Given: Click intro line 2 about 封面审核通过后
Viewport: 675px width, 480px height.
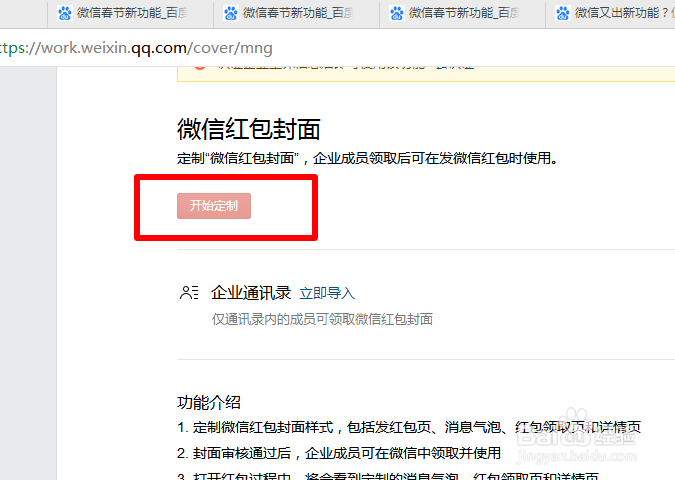Looking at the screenshot, I should pyautogui.click(x=339, y=453).
